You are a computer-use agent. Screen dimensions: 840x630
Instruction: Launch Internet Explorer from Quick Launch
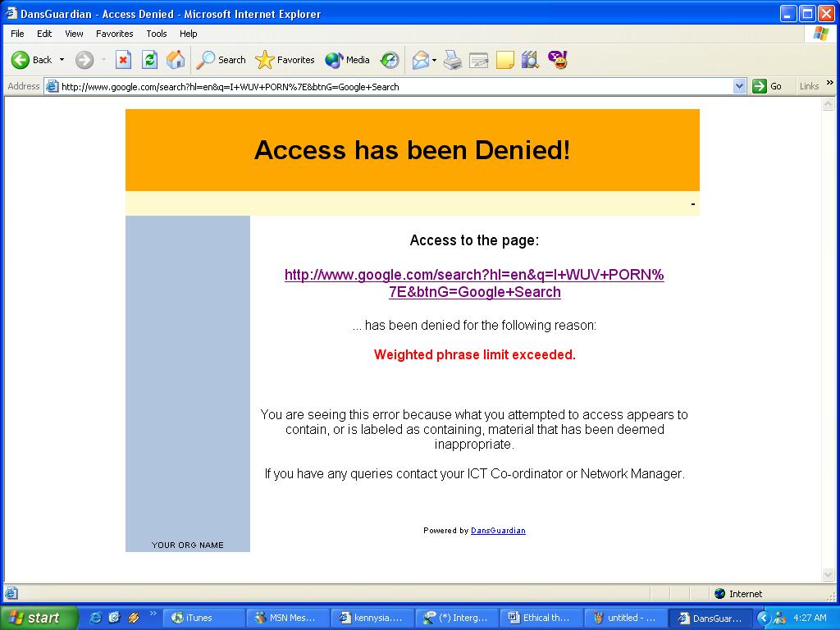click(96, 618)
